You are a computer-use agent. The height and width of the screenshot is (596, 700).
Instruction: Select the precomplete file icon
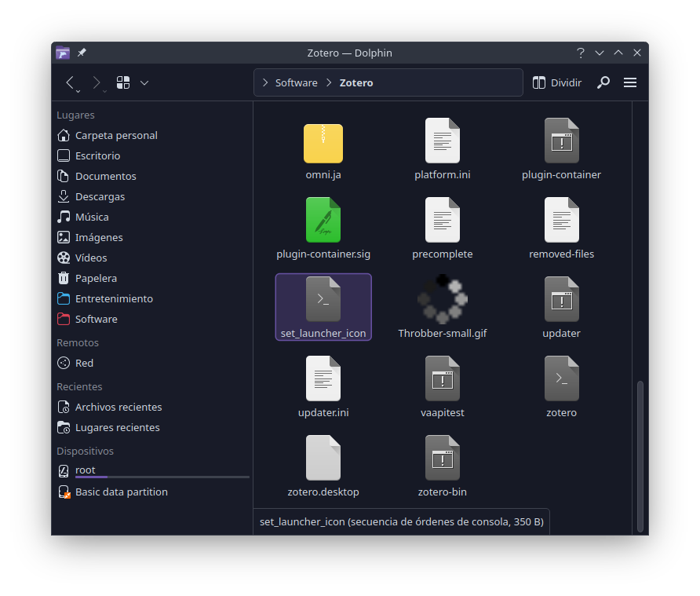443,220
